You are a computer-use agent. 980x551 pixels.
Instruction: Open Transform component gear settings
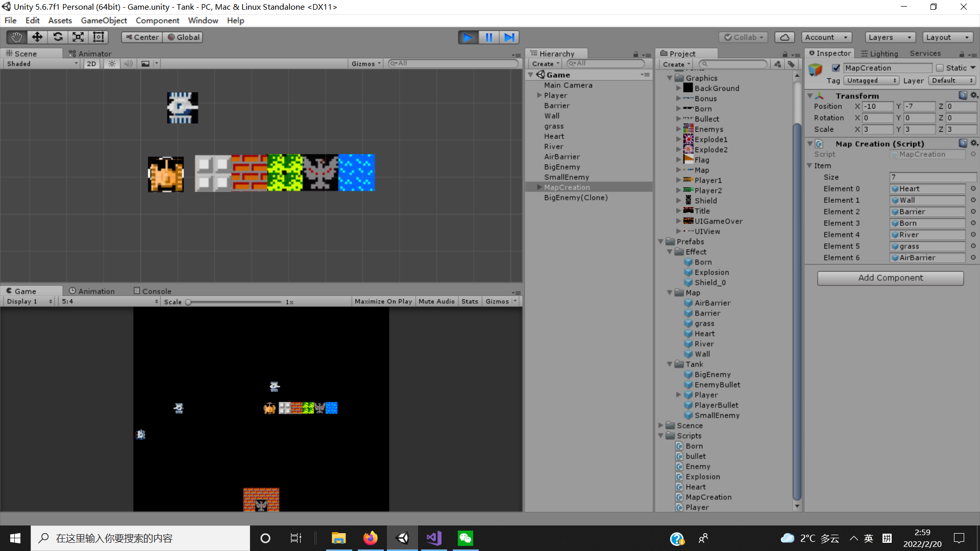point(974,95)
